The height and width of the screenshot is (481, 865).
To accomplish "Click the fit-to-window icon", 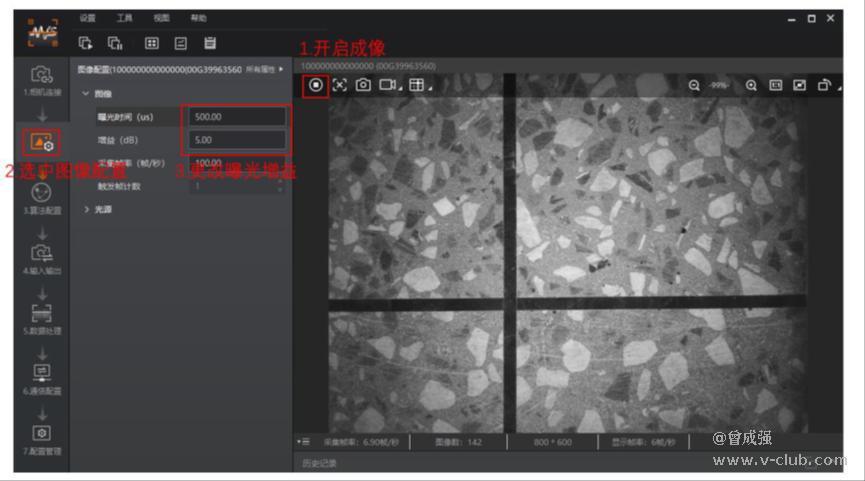I will 799,85.
